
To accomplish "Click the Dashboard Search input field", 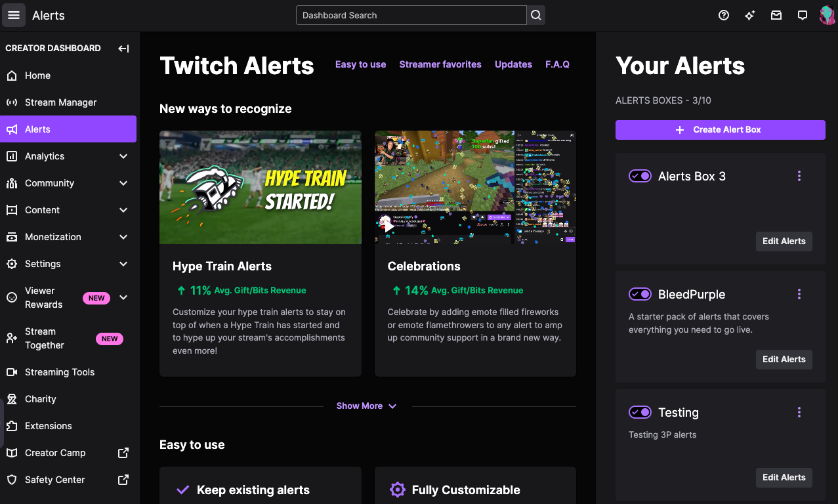I will (411, 15).
